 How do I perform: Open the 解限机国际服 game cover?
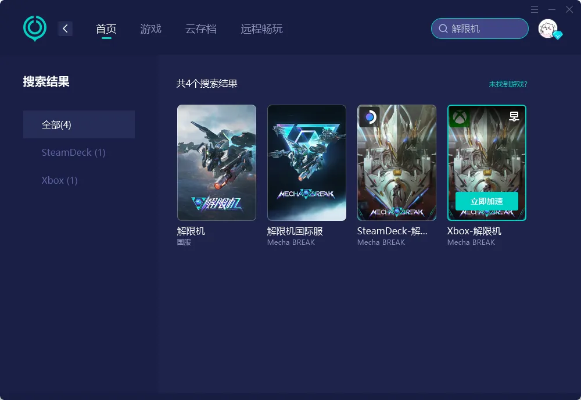[x=306, y=163]
